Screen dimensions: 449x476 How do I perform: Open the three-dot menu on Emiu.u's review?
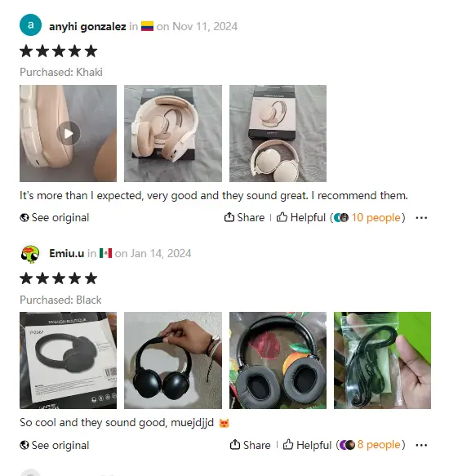421,445
